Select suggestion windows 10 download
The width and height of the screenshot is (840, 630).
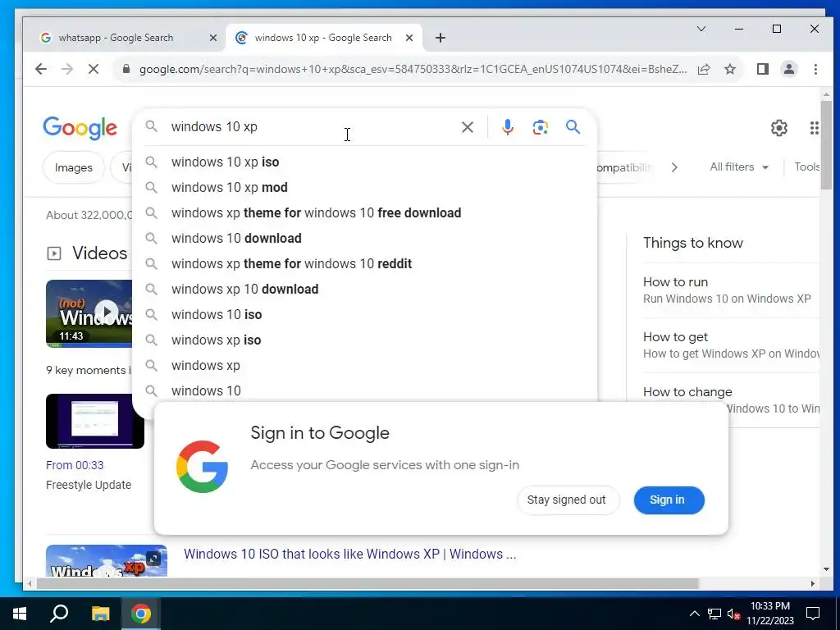[364, 239]
